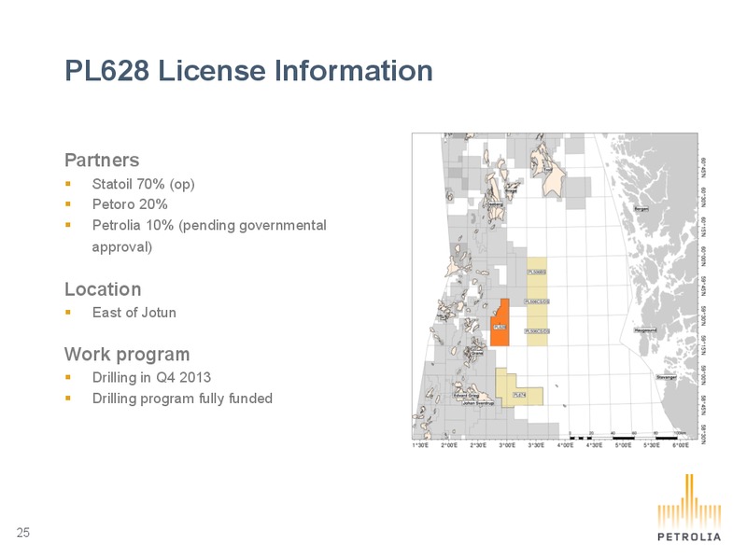Viewport: 747px width, 560px height.
Task: Click the bullet "Drilling in Q4 2013"
Action: 151,377
